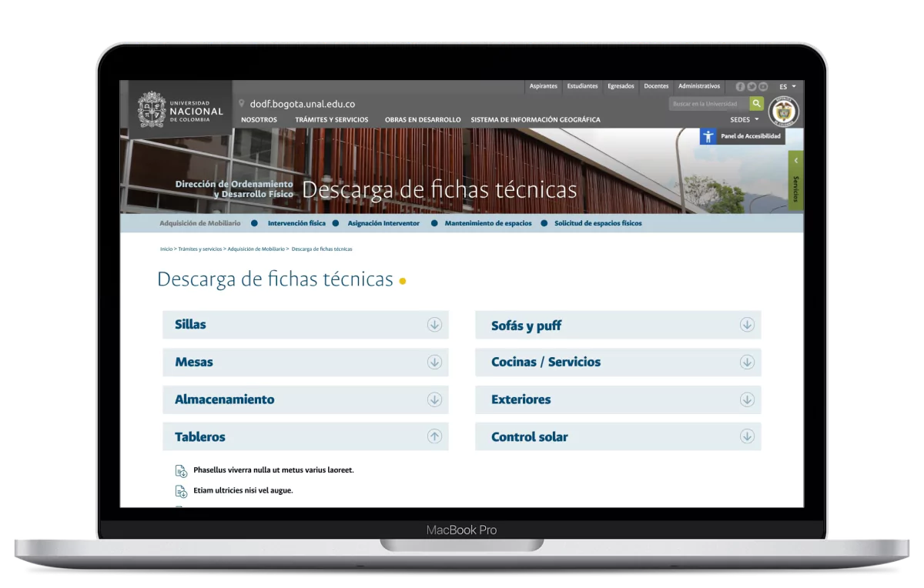Open the Solicitud de espacios físicos link

pos(598,223)
